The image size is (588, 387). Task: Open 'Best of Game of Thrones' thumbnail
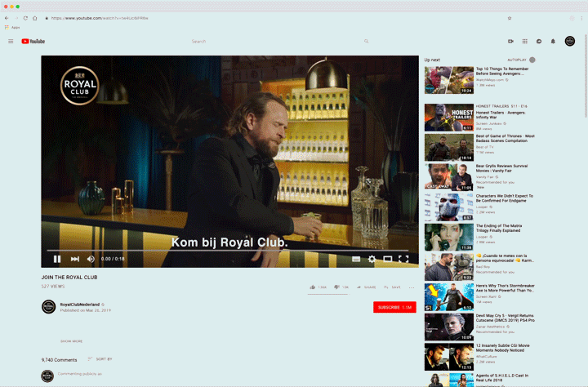[449, 148]
